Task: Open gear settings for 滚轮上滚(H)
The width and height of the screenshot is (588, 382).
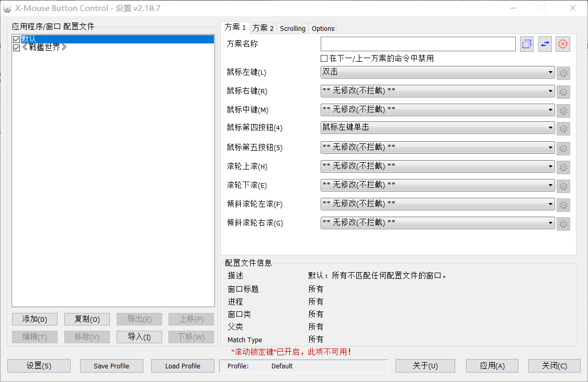Action: (x=563, y=167)
